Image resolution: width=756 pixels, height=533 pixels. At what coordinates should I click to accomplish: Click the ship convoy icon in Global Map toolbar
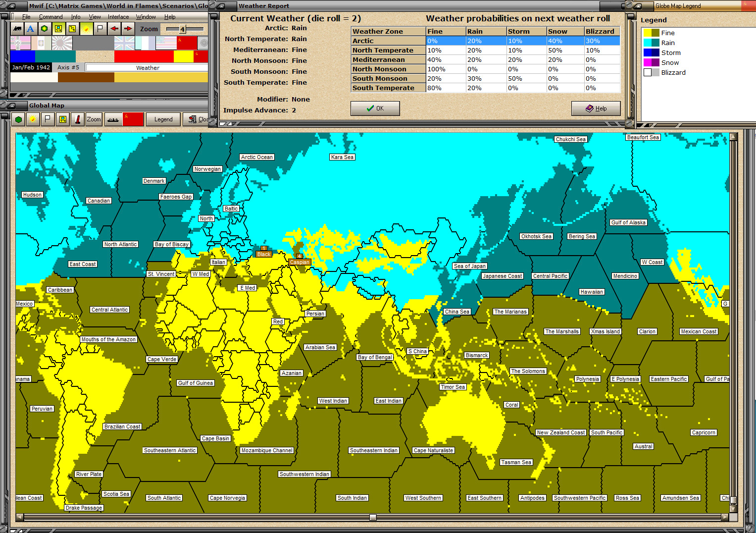(113, 119)
